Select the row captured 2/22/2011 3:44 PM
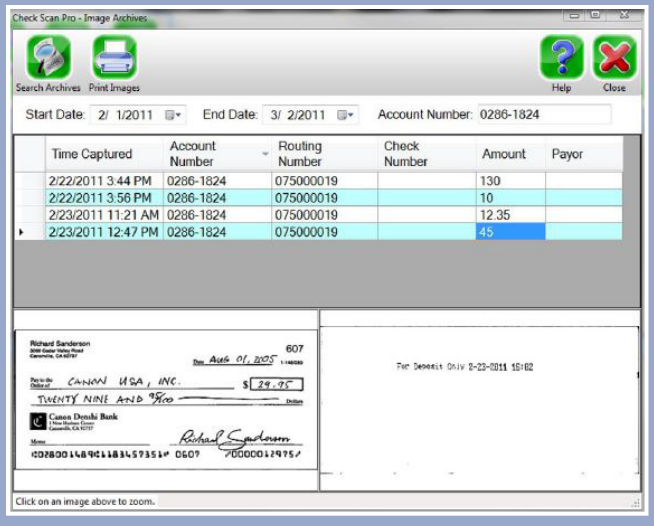654x526 pixels. [x=100, y=181]
